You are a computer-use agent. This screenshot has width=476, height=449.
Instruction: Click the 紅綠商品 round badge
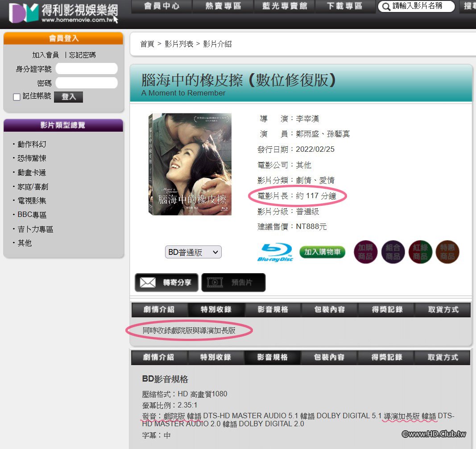click(420, 252)
